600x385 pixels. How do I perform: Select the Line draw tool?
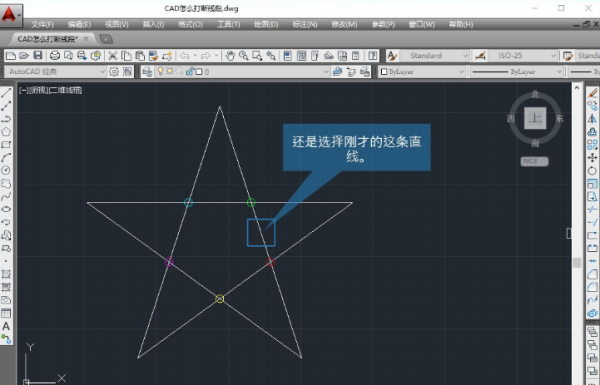click(x=6, y=93)
